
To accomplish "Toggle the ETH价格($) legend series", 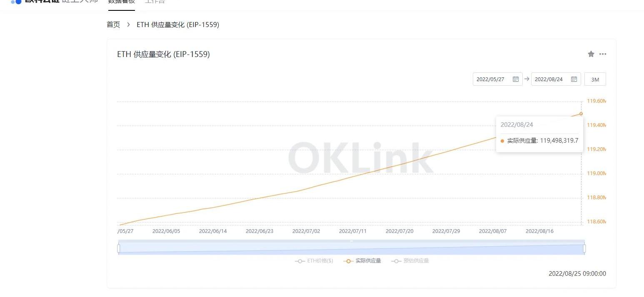I will [x=314, y=261].
